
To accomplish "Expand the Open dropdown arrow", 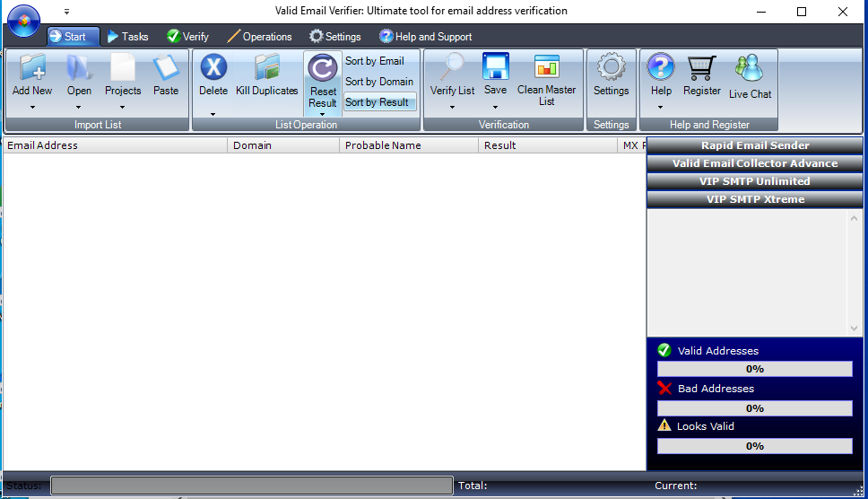I will (79, 108).
